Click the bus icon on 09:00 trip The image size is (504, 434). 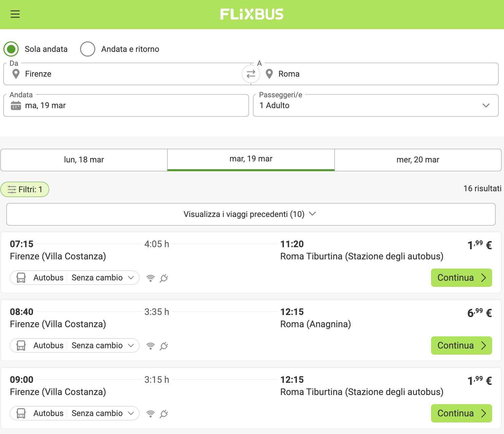tap(21, 413)
